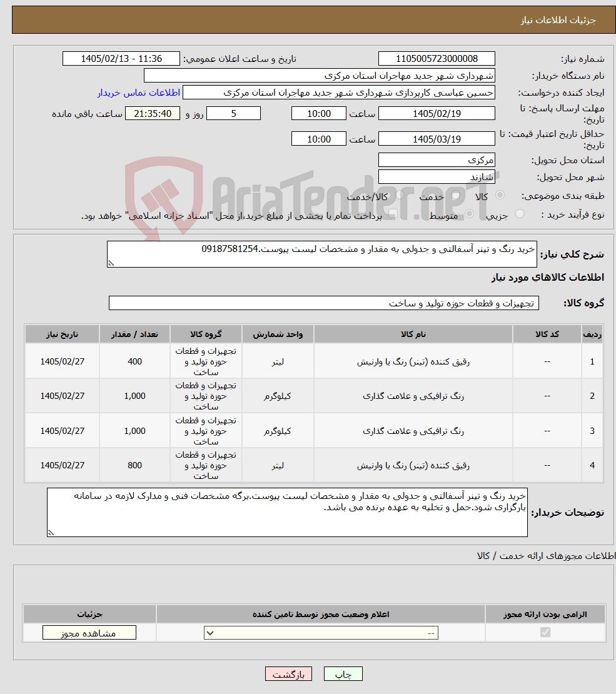Click the واحد شمارش column header
The image size is (616, 694).
(x=278, y=334)
